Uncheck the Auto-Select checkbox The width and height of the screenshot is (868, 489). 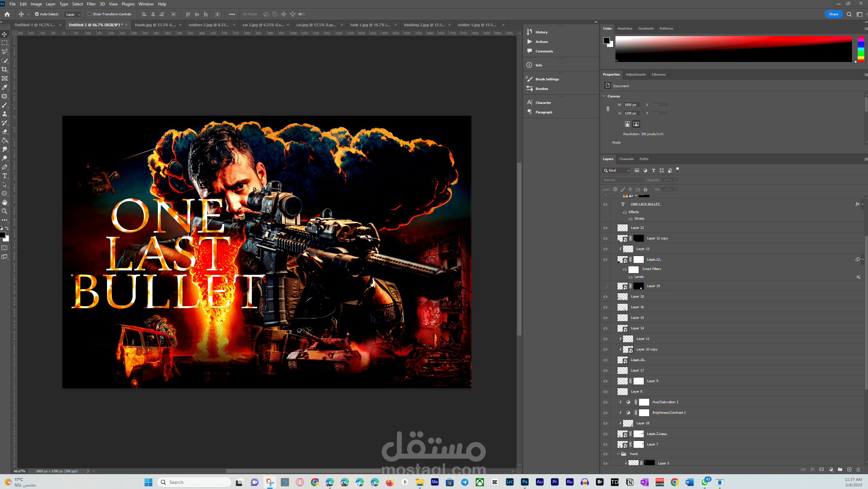click(x=37, y=14)
